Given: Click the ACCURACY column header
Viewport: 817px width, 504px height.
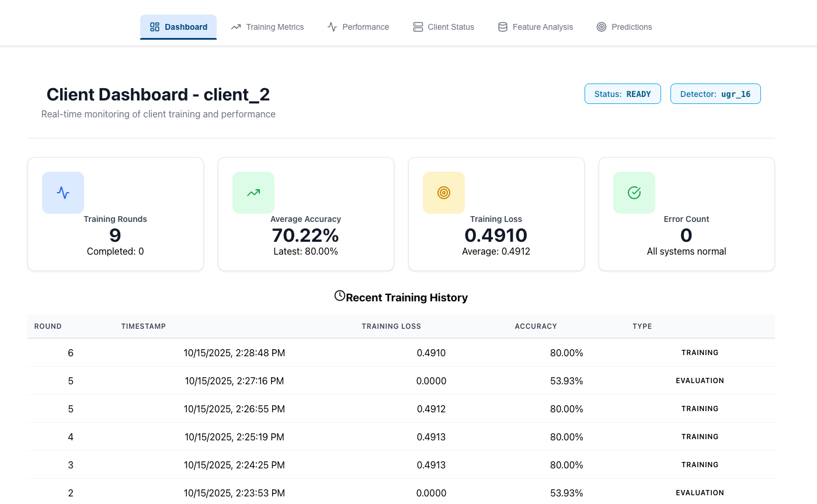Looking at the screenshot, I should click(536, 326).
